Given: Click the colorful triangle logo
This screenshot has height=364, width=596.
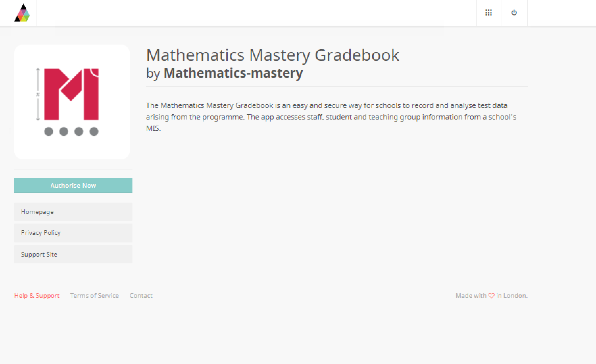Looking at the screenshot, I should [x=22, y=13].
